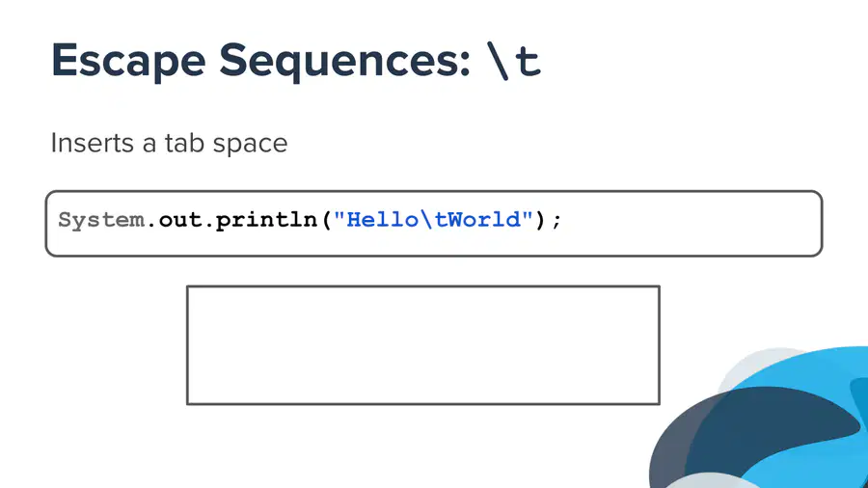Click the word "Sequences:" in the heading
The image size is (868, 488).
click(x=344, y=61)
